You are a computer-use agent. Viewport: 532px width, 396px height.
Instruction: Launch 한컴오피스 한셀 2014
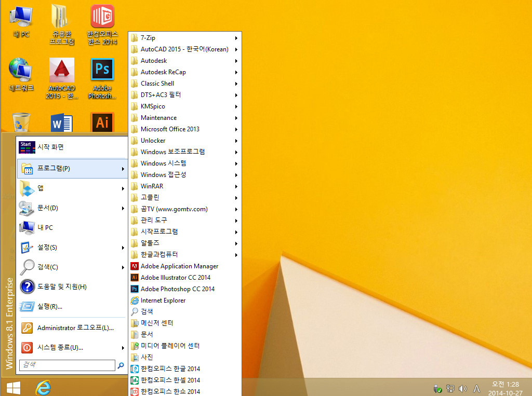pos(185,380)
